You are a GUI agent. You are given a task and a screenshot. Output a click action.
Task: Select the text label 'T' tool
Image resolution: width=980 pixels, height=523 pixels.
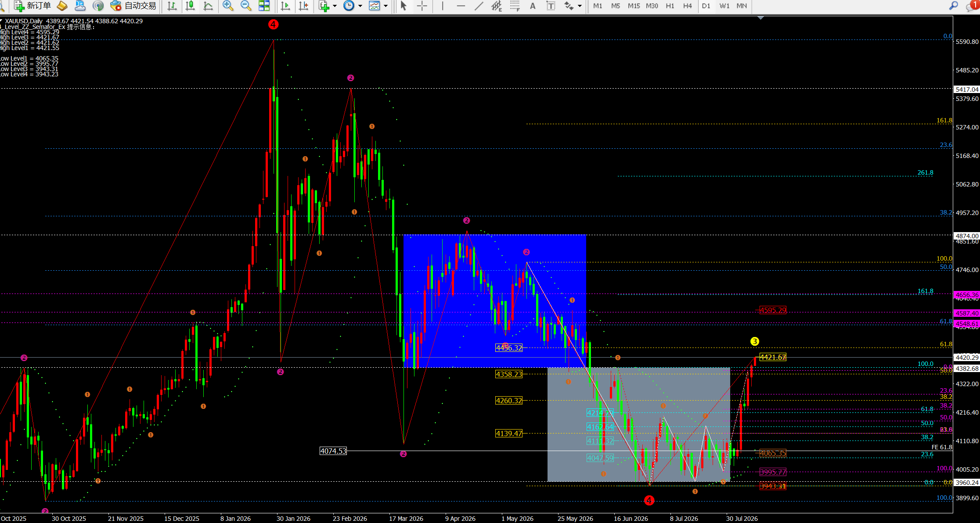click(x=551, y=6)
